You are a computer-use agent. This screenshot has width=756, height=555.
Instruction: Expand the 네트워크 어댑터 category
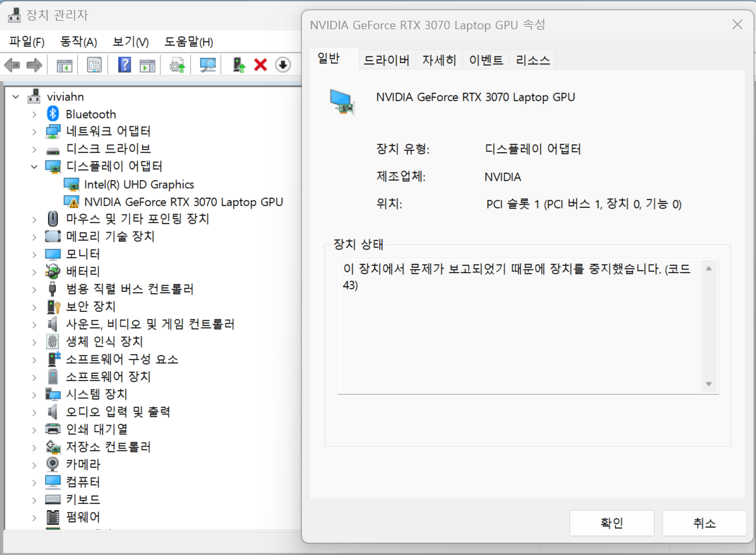pyautogui.click(x=34, y=132)
